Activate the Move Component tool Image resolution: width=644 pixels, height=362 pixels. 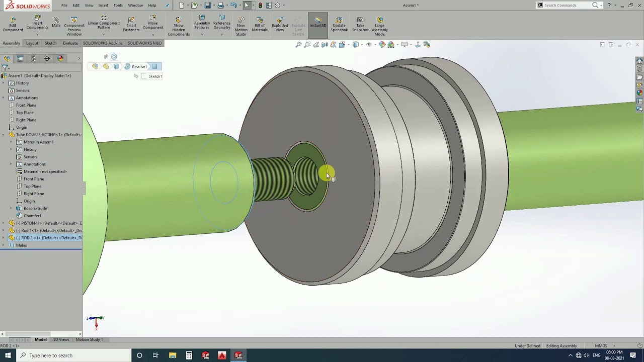pyautogui.click(x=153, y=23)
